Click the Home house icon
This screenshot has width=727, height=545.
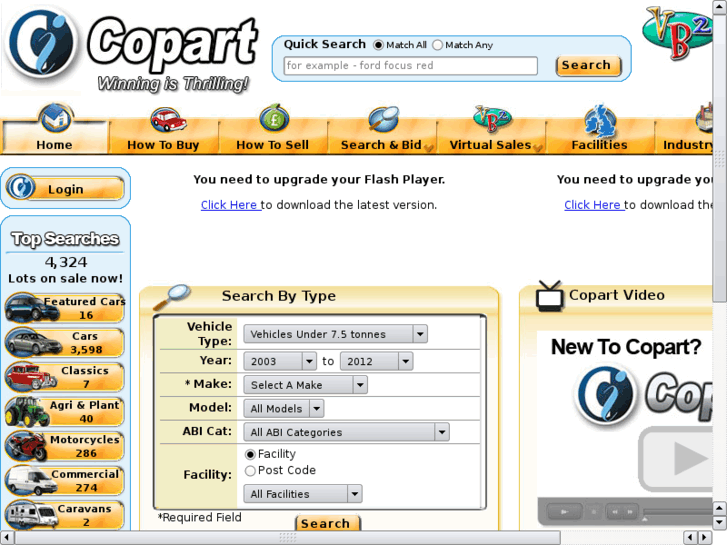pos(55,118)
